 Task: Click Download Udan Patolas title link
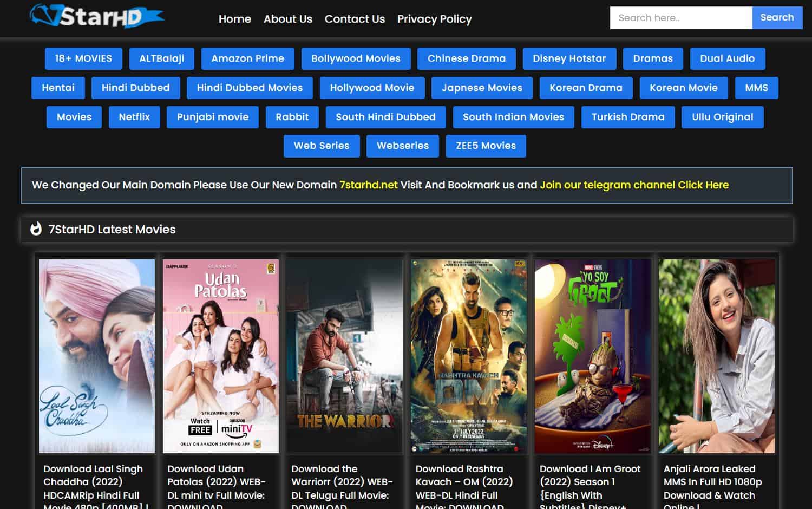217,487
